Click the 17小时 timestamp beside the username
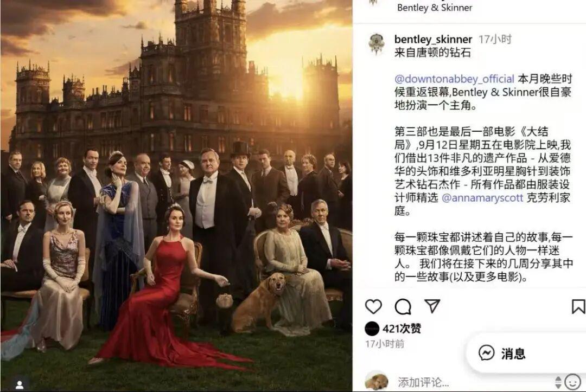 pyautogui.click(x=495, y=39)
